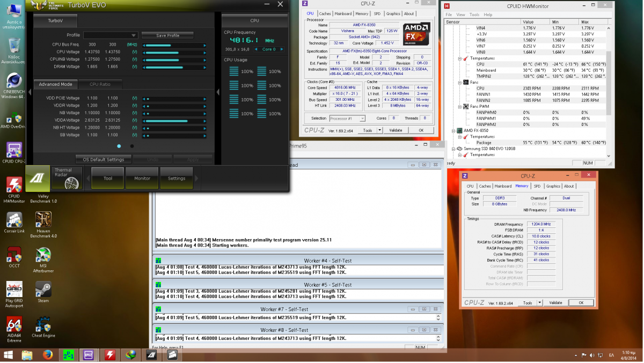644x363 pixels.
Task: Open the Graphics tab in Memory CPU-Z window
Action: click(x=553, y=186)
